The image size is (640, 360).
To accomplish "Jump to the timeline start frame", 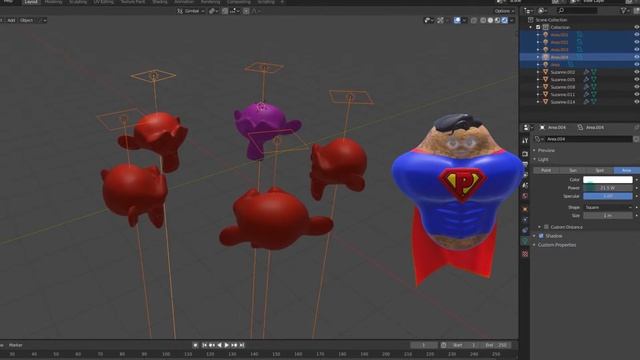I will [x=204, y=345].
